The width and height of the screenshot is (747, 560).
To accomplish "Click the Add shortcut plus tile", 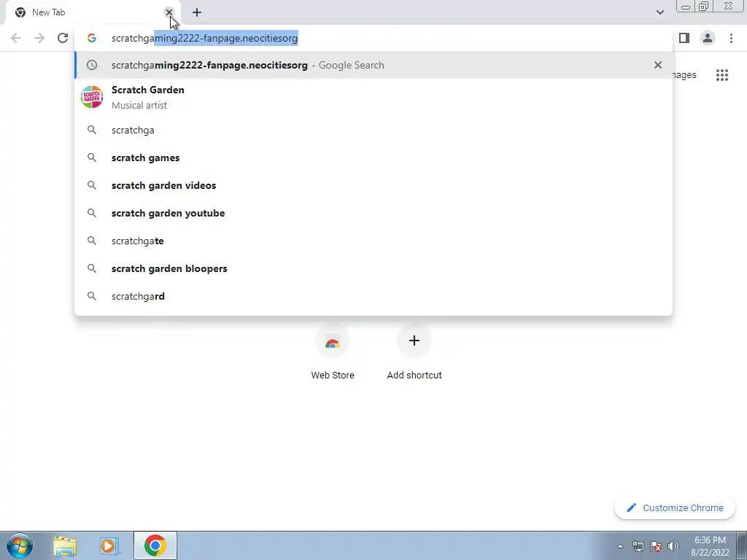I will coord(414,352).
